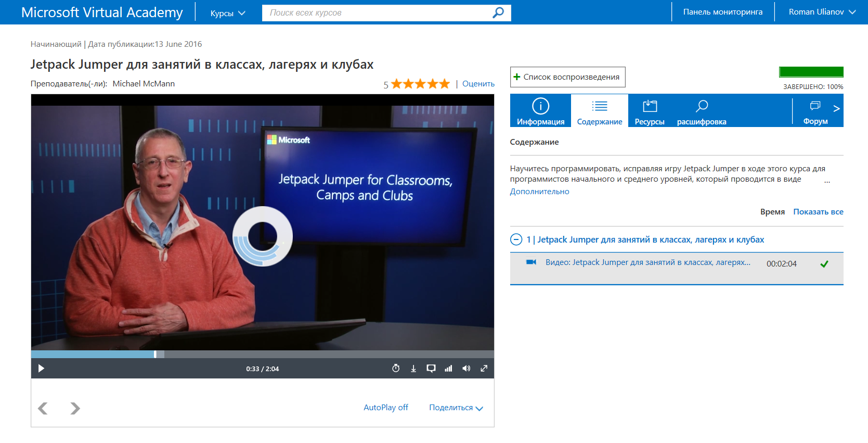
Task: Expand the Поделиться dropdown
Action: coord(456,408)
